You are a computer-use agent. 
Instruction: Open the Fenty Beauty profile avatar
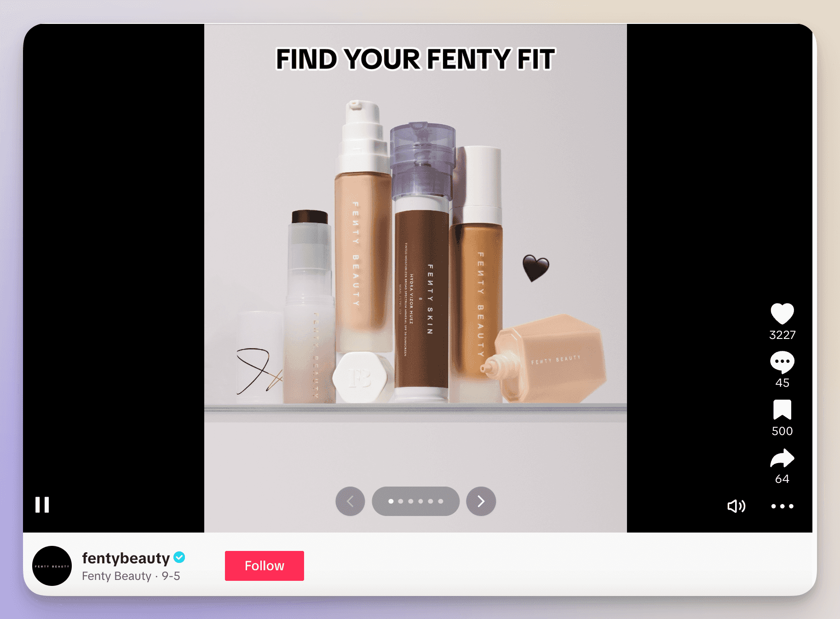[52, 566]
